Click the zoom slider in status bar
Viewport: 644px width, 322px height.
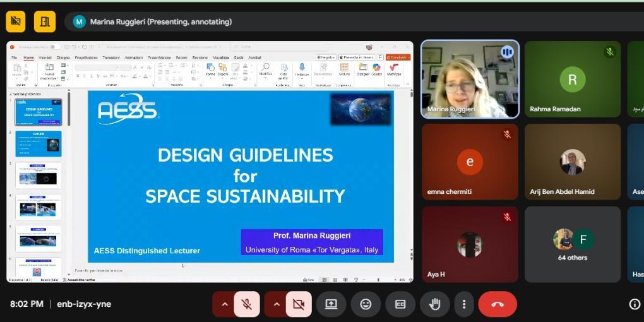click(378, 280)
